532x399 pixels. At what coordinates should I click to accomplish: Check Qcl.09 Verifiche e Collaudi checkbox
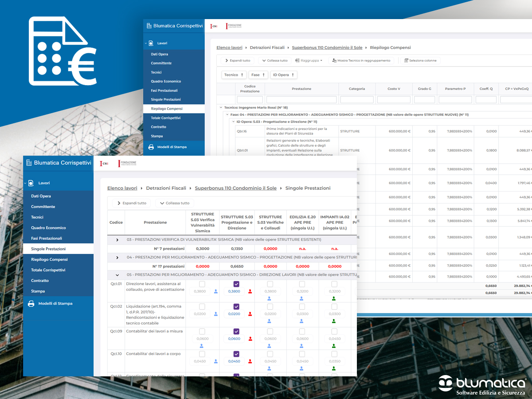(x=270, y=332)
